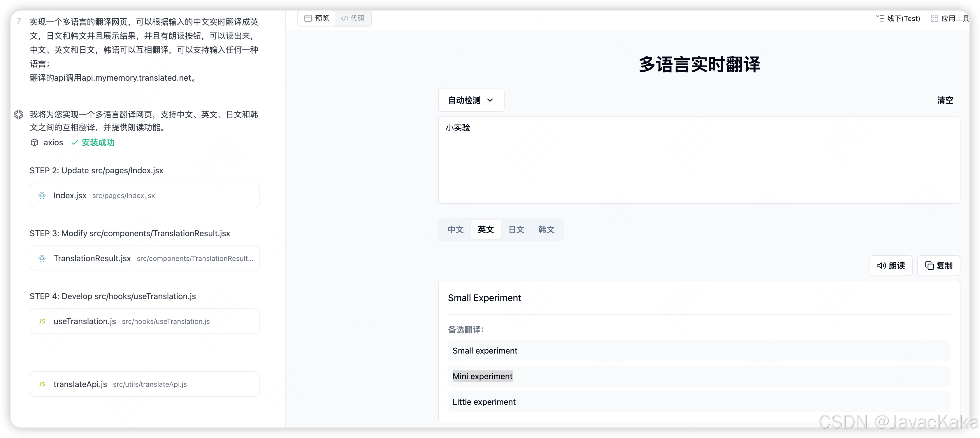
Task: Click the 应用工具 grid icon
Action: tap(934, 18)
